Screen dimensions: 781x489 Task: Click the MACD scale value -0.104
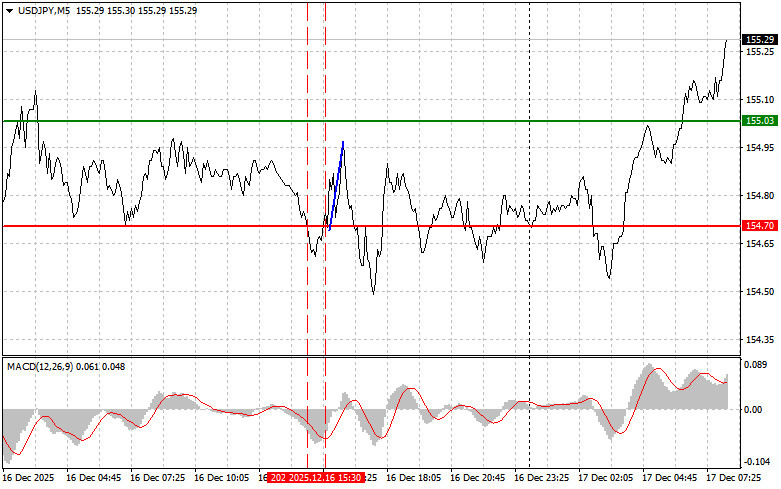point(756,462)
